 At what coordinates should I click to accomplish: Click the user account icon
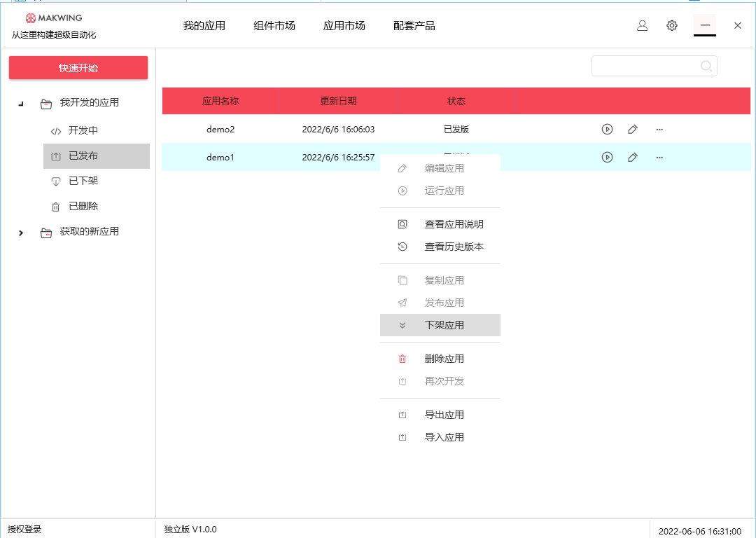[x=642, y=25]
